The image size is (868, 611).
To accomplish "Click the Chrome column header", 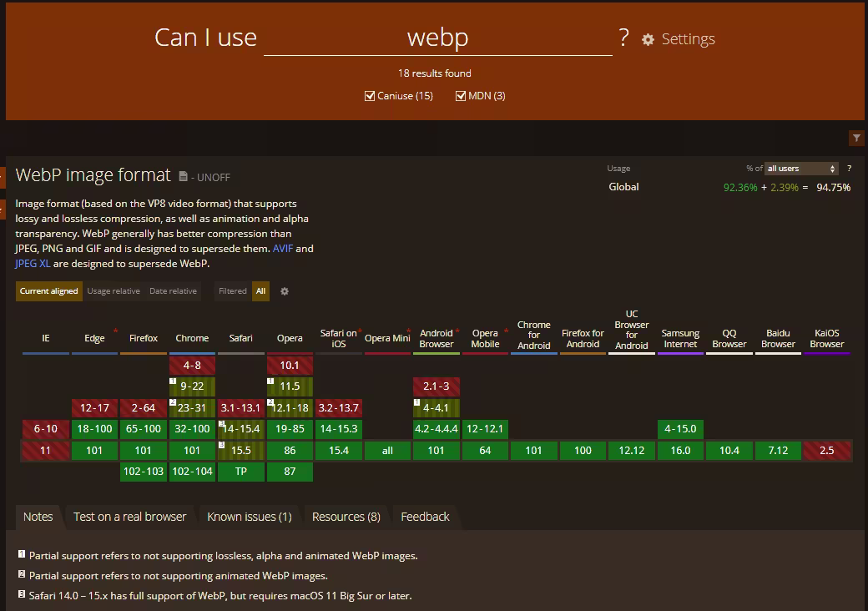I will (x=192, y=338).
